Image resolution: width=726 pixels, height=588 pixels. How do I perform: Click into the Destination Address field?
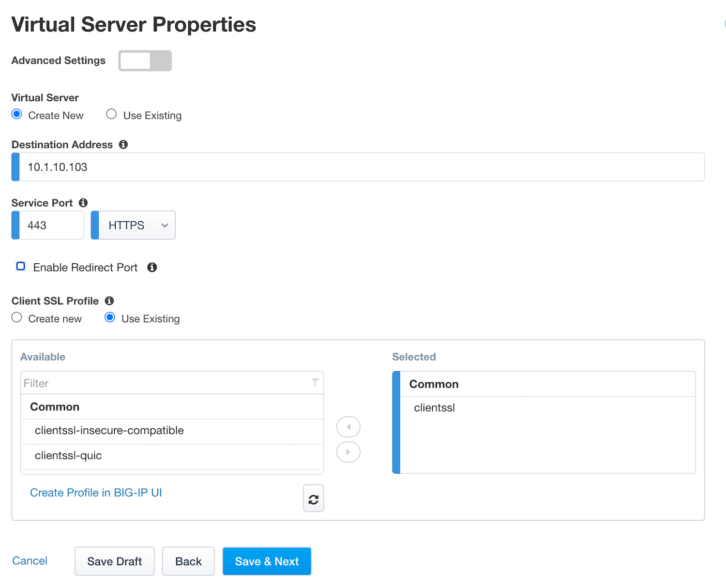coord(358,167)
